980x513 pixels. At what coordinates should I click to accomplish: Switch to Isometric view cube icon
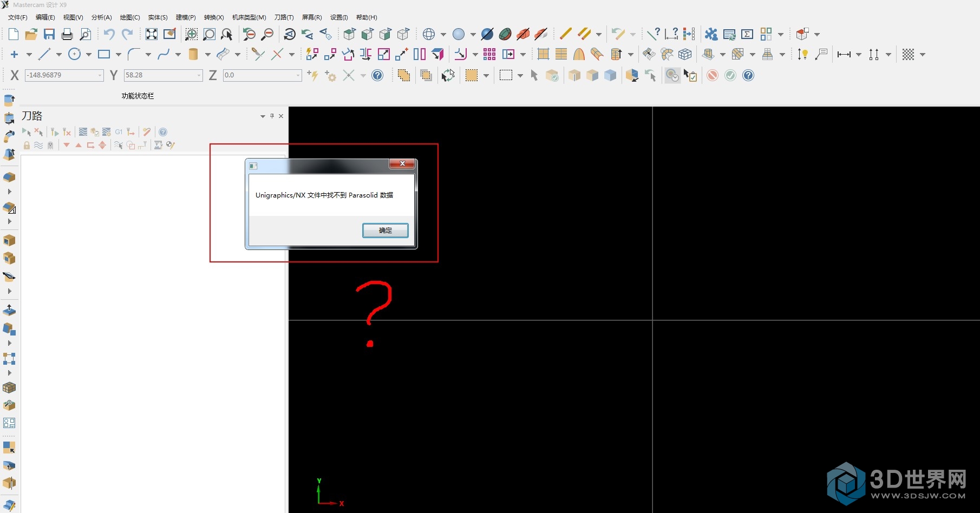pyautogui.click(x=403, y=34)
